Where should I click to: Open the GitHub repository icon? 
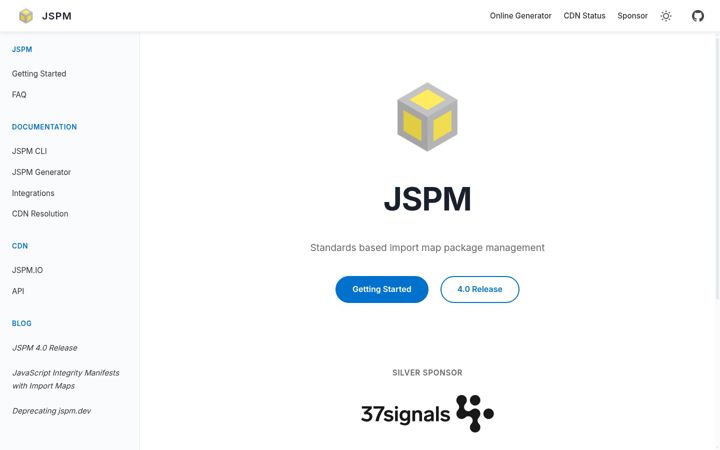[x=698, y=16]
